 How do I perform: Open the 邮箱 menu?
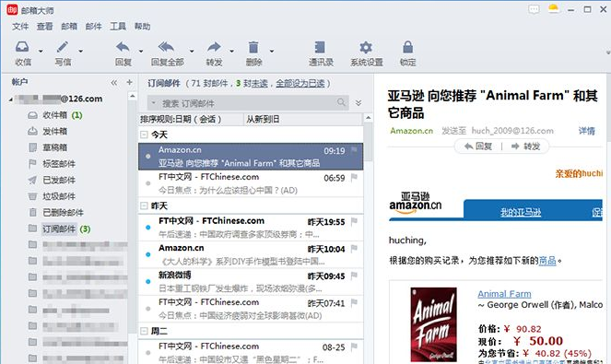(69, 26)
